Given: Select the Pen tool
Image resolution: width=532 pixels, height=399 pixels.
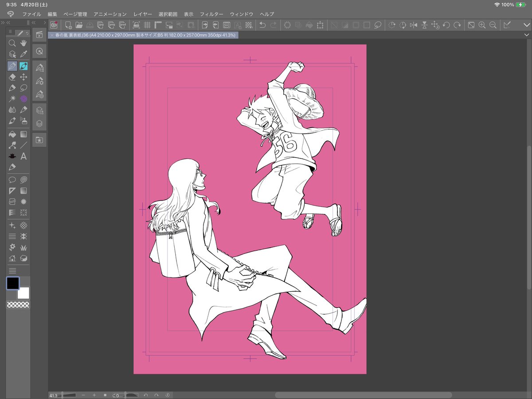Looking at the screenshot, I should [12, 66].
